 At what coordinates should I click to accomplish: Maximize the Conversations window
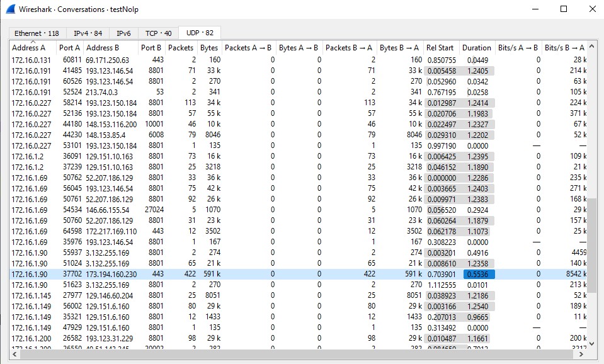(x=564, y=9)
